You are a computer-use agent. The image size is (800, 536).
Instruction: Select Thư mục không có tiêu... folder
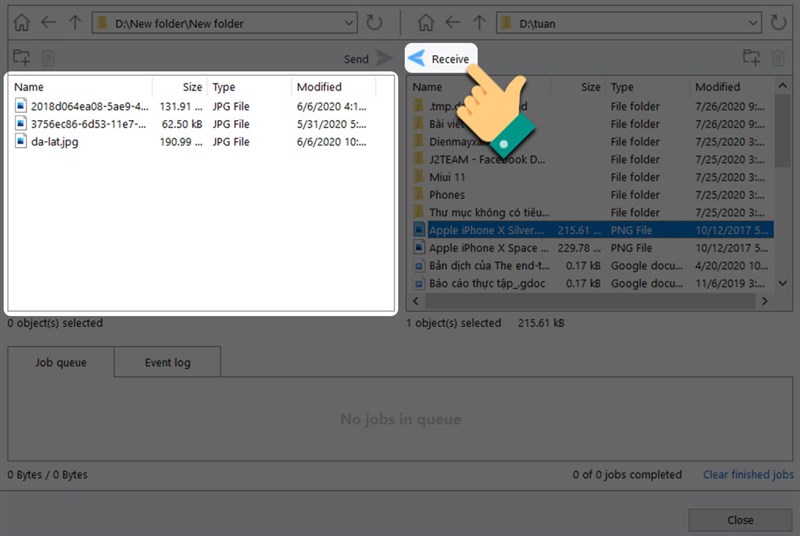(592, 212)
